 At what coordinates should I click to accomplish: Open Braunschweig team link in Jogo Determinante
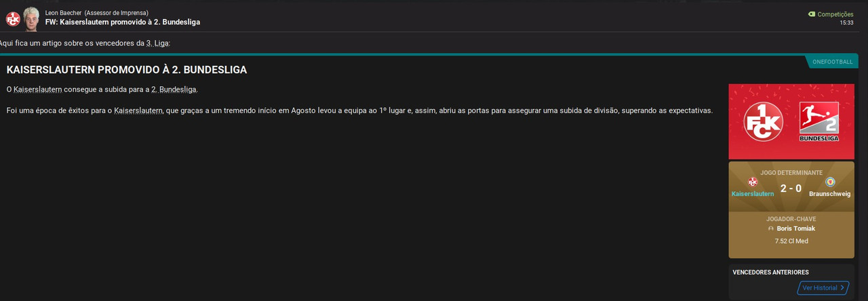pos(830,194)
